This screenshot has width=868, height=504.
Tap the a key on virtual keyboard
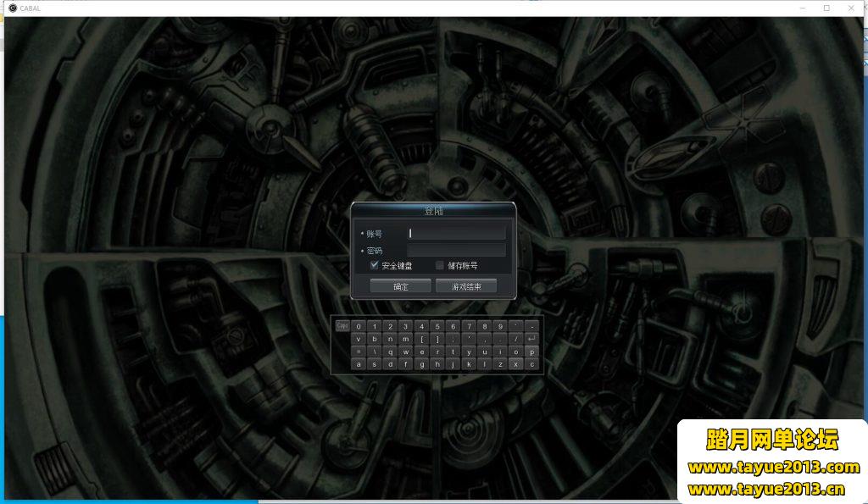click(x=359, y=364)
